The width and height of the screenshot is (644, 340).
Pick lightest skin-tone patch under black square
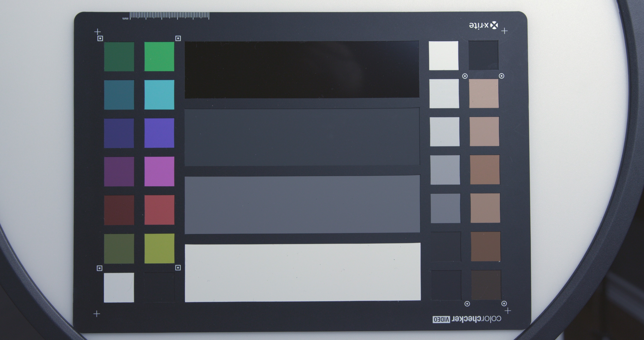click(x=484, y=93)
